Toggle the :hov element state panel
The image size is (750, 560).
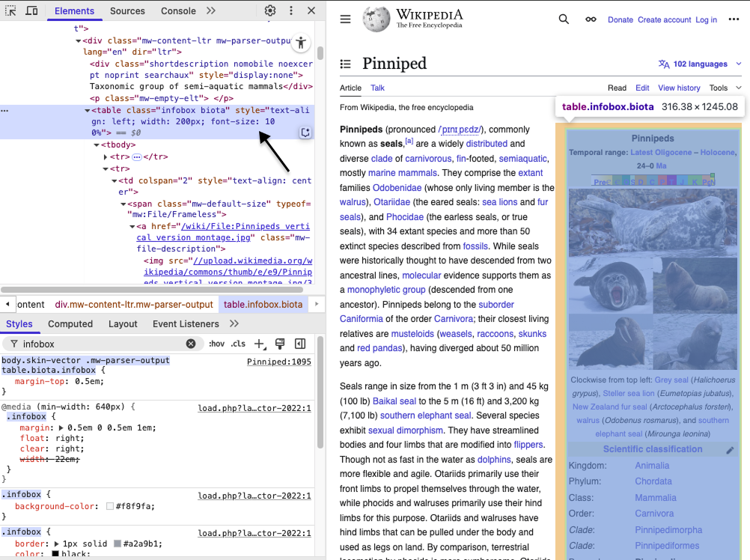tap(216, 344)
